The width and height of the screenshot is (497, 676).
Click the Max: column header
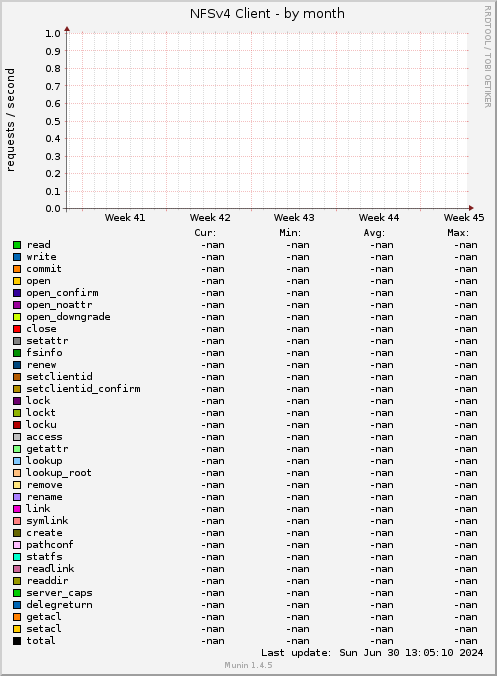point(458,233)
